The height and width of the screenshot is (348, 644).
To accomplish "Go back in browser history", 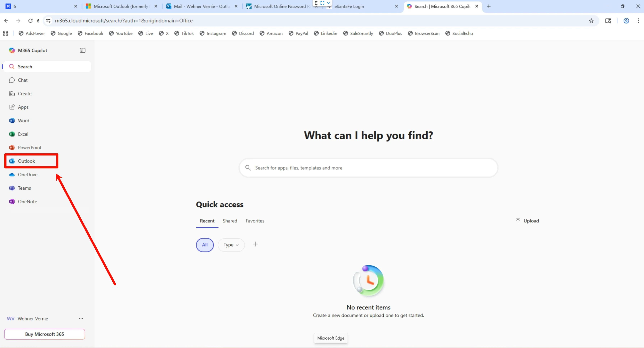I will (x=6, y=20).
